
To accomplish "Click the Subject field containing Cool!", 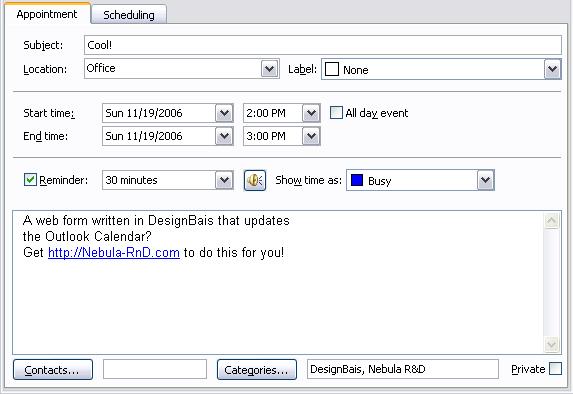I will [323, 45].
